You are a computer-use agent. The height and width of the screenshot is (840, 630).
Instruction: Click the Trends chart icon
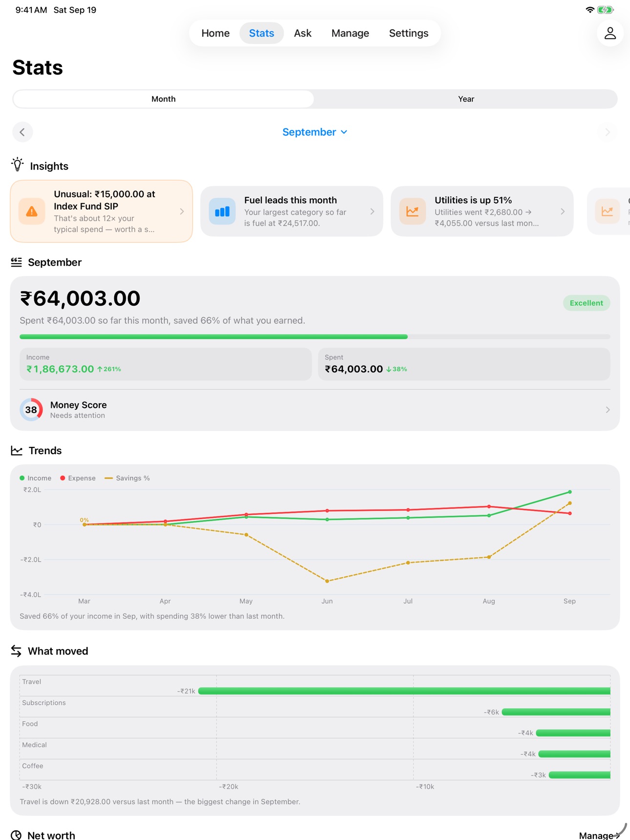17,451
